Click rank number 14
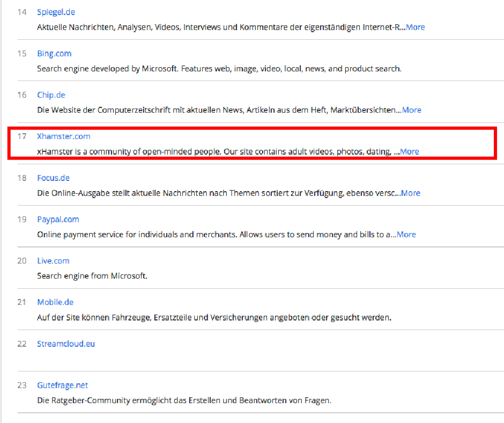Screen dimensions: 504x423 [x=22, y=12]
